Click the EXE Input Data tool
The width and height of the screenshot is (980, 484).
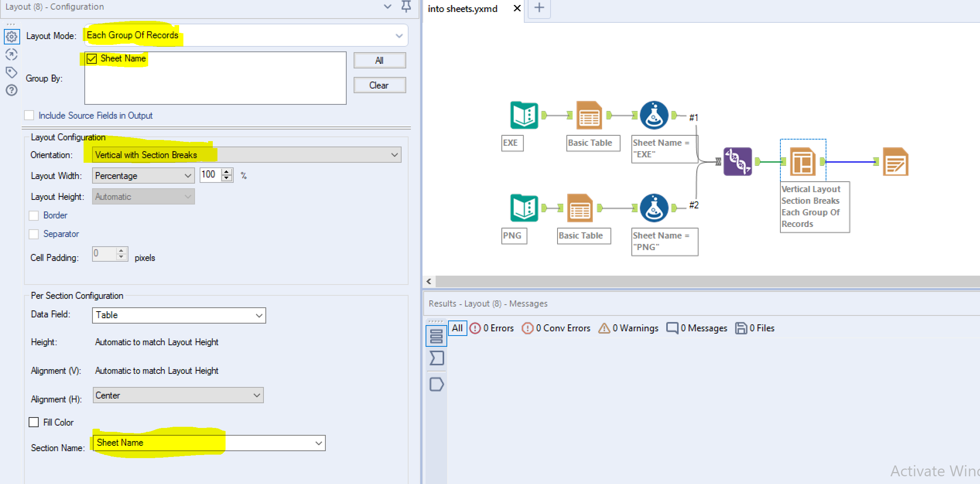[524, 115]
